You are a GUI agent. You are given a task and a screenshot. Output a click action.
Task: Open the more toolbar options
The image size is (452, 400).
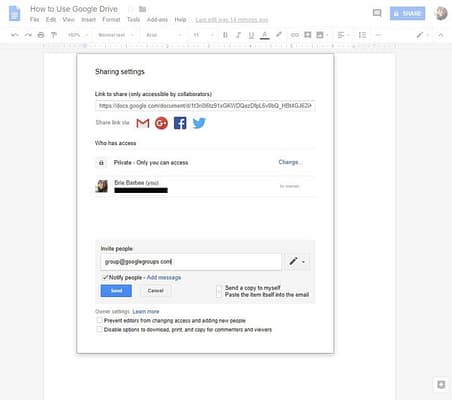[x=378, y=35]
